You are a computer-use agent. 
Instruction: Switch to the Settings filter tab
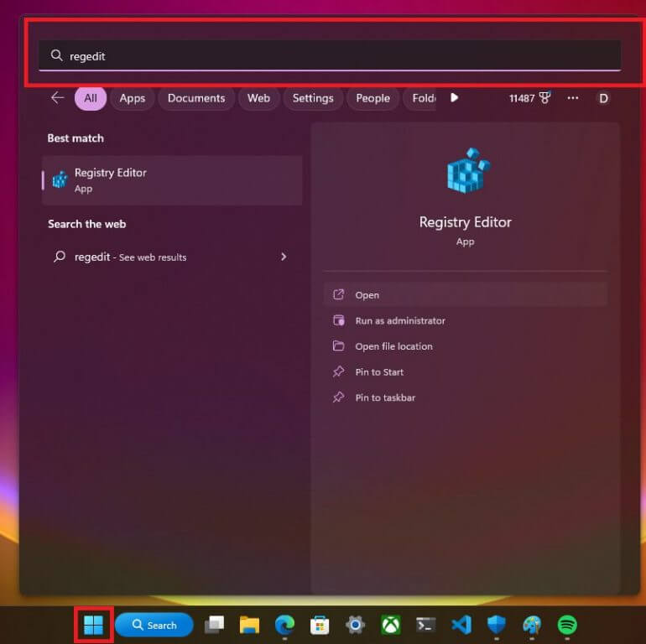tap(313, 98)
